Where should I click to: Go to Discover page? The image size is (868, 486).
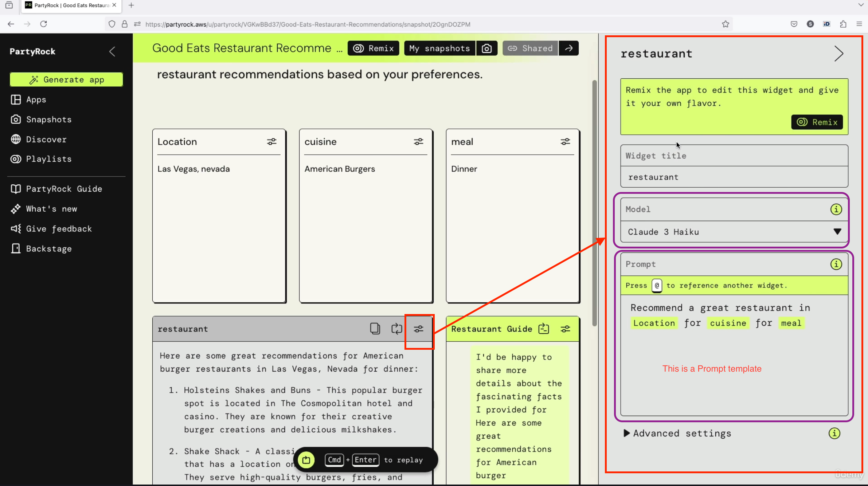(x=39, y=139)
